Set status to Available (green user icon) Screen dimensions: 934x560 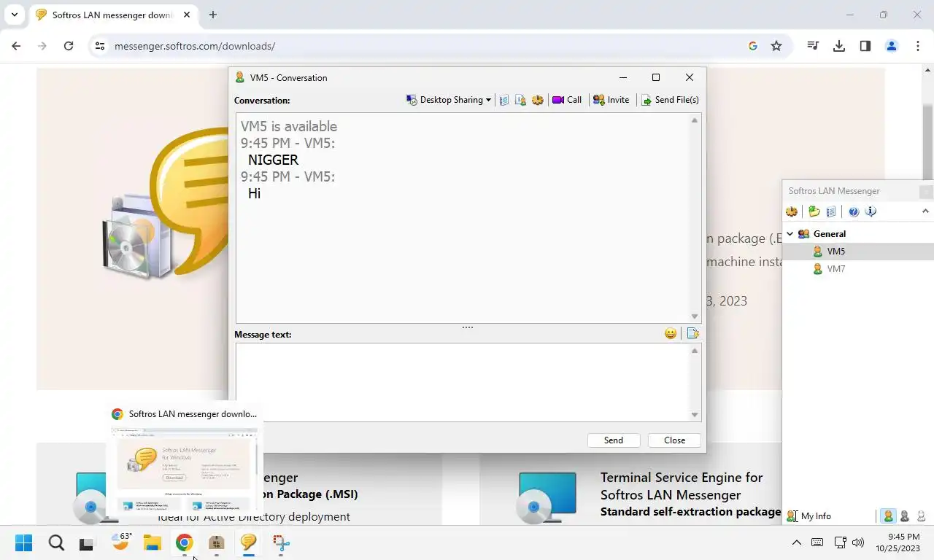(x=888, y=516)
